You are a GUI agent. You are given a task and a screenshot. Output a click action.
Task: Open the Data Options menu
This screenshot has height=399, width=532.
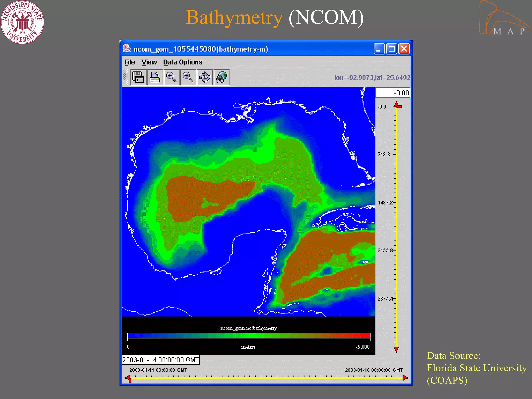click(183, 62)
